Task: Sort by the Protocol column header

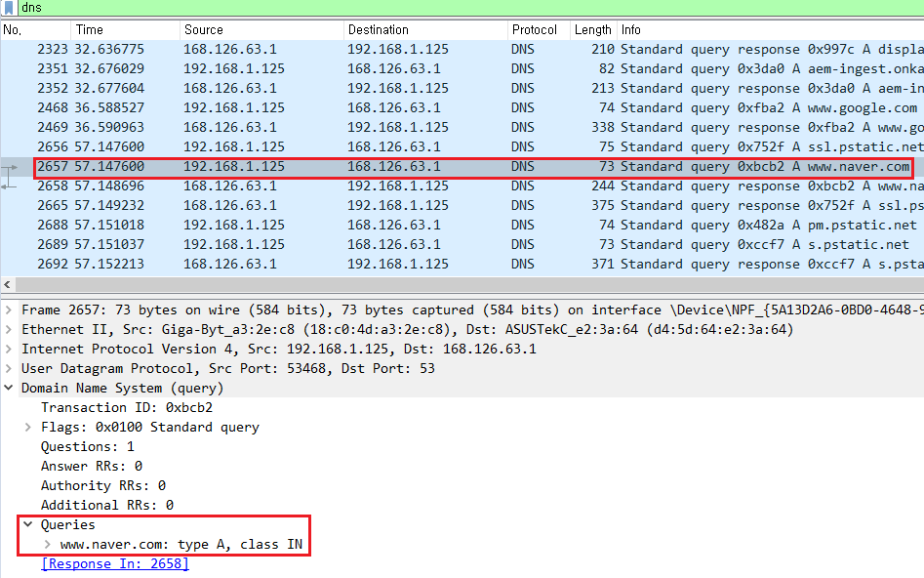Action: (539, 29)
